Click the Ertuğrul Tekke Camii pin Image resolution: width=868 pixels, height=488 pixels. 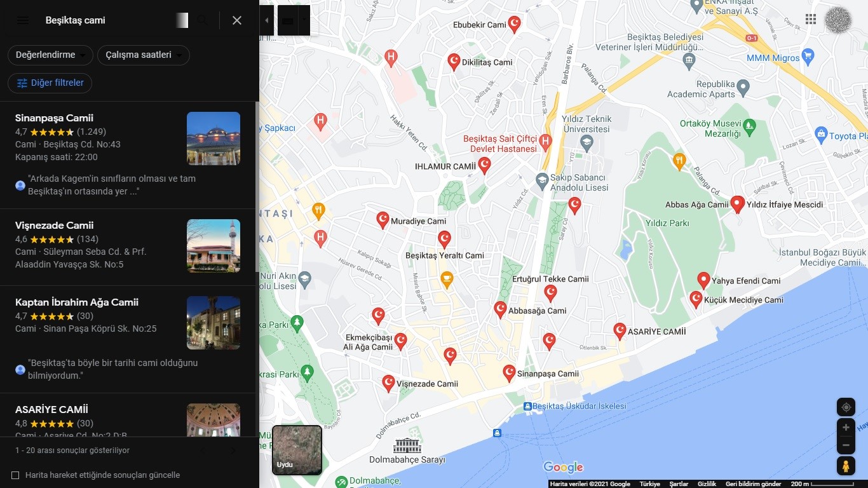(x=551, y=292)
